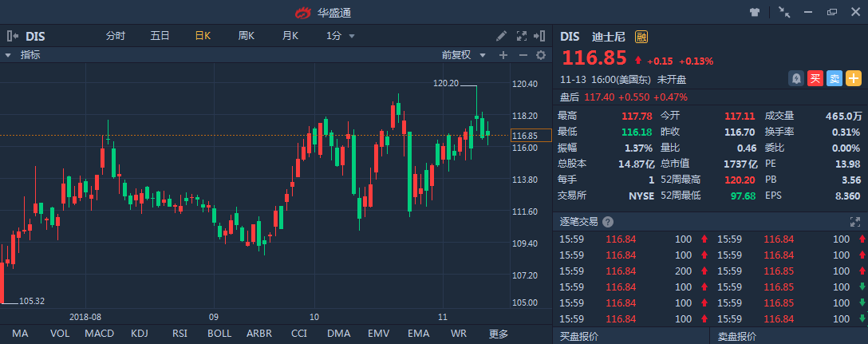Image resolution: width=868 pixels, height=344 pixels.
Task: Collapse the left panel beside DIS
Action: coord(13,37)
